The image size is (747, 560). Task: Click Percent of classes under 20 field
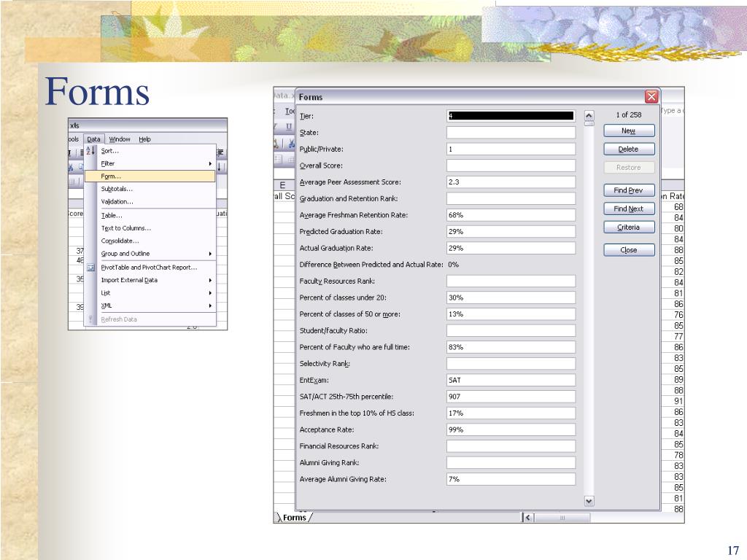click(511, 297)
